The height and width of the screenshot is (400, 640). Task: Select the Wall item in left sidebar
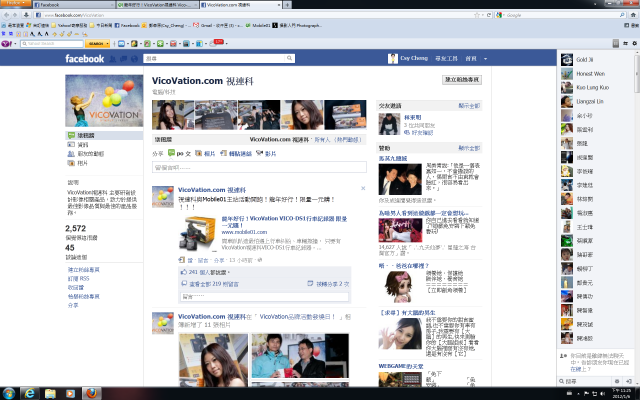[104, 135]
